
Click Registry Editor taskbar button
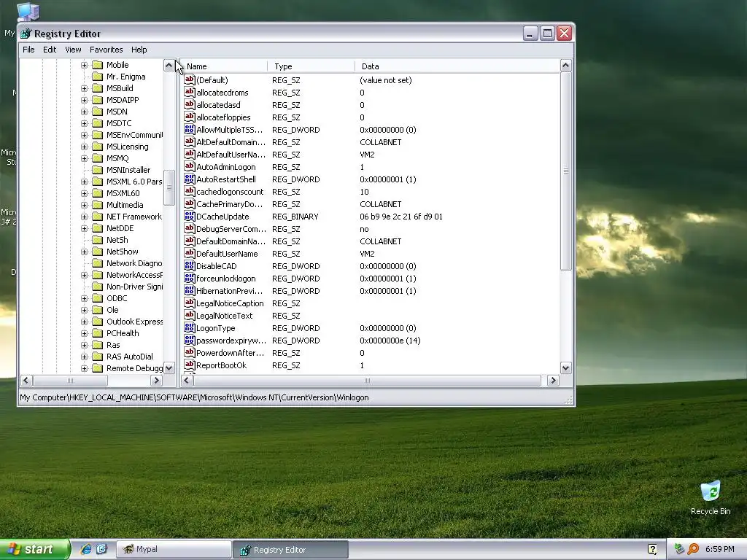(x=290, y=550)
